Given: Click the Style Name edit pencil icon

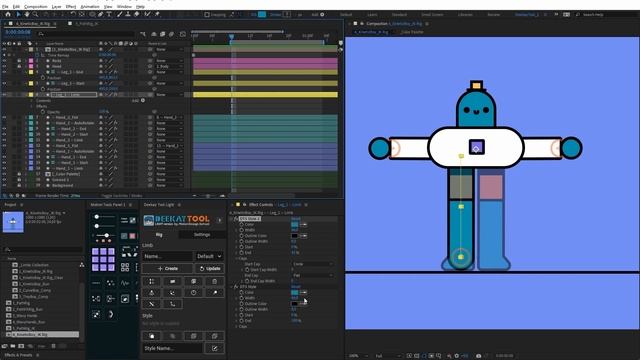Looking at the screenshot, I should (215, 348).
